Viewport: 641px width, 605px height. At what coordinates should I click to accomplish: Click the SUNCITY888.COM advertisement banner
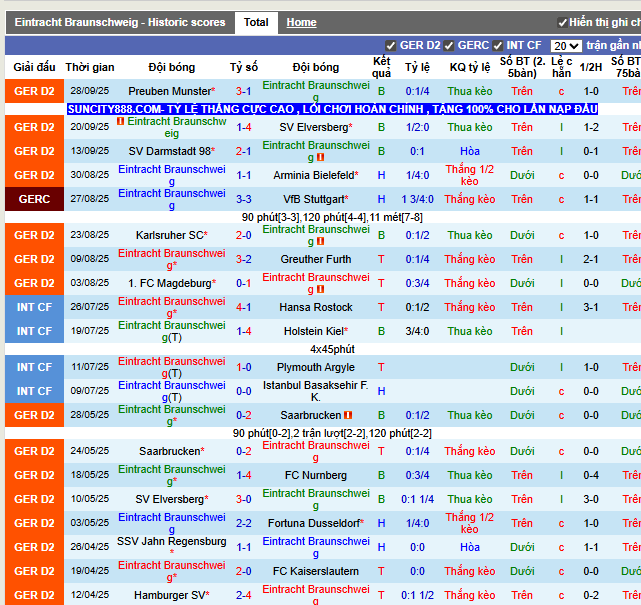(332, 109)
